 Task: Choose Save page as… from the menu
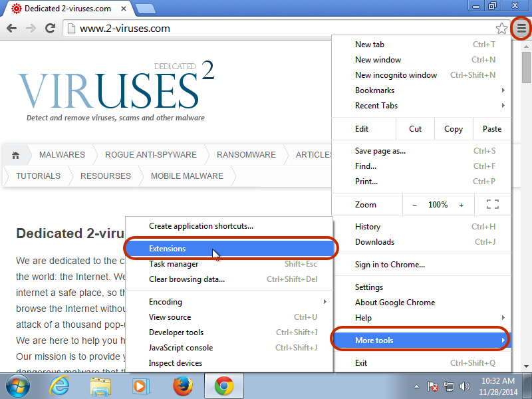tap(422, 151)
